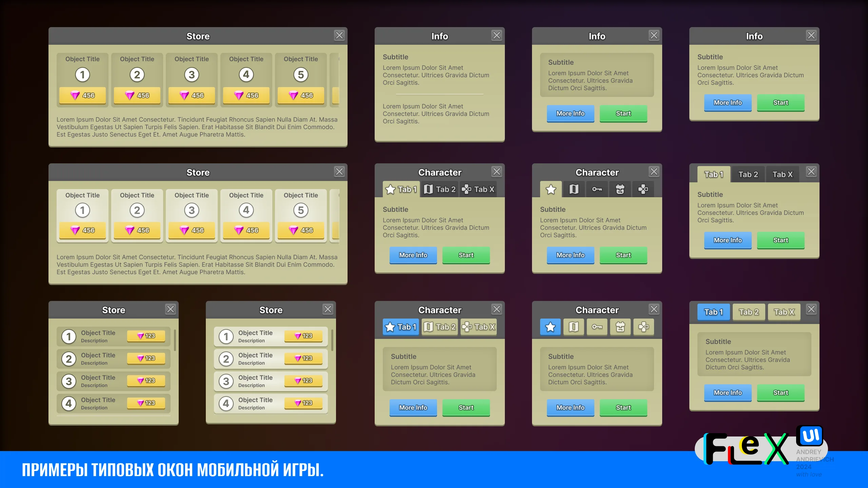Viewport: 868px width, 488px height.
Task: Switch to Tab X beside blue Tab 1, untitled window
Action: [x=784, y=312]
